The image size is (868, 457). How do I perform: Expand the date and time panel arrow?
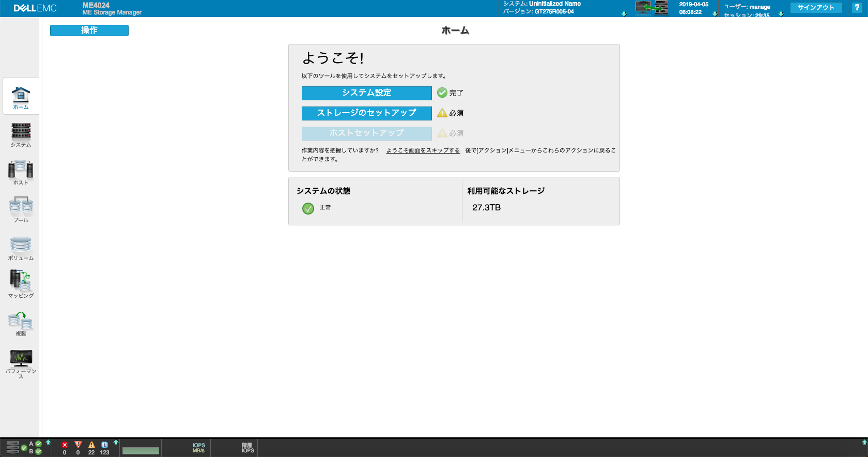tap(715, 14)
